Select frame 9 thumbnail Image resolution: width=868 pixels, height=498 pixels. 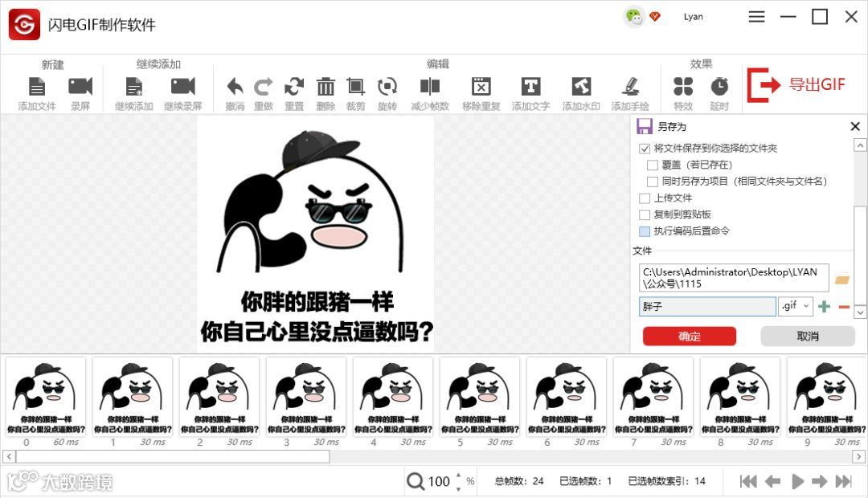(x=826, y=396)
